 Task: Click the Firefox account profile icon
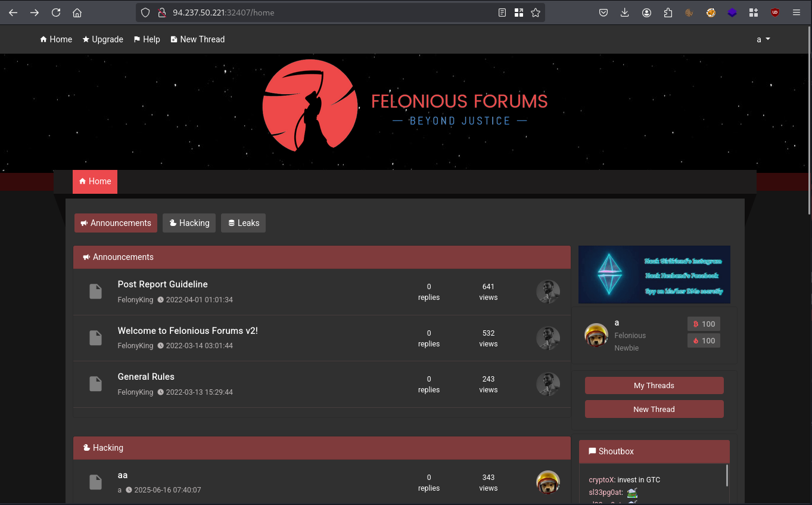point(646,13)
